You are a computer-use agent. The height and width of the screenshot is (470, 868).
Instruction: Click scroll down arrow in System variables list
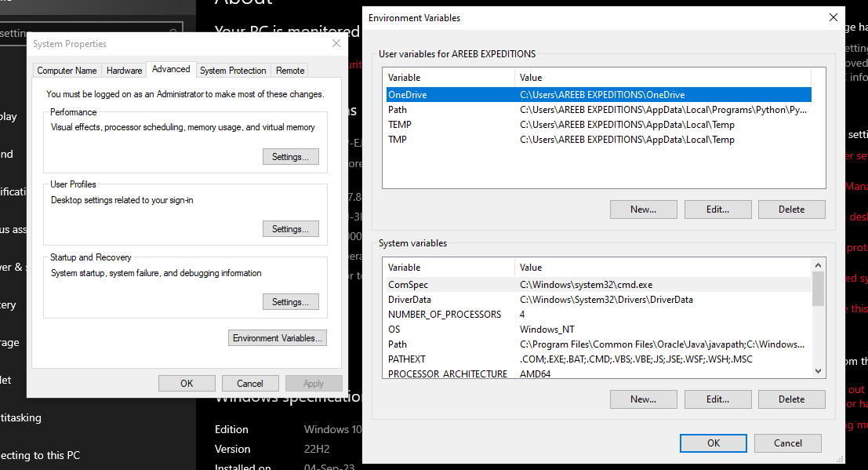pos(819,371)
